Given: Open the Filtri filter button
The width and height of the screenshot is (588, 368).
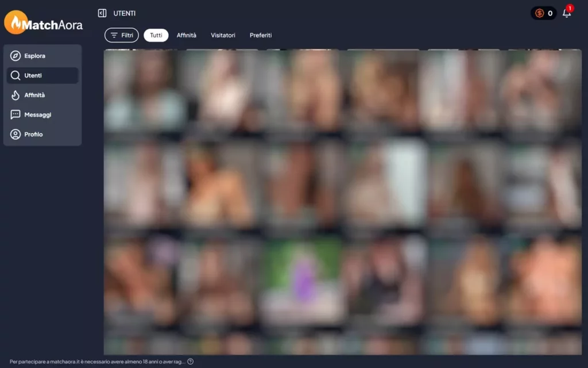Looking at the screenshot, I should (122, 35).
